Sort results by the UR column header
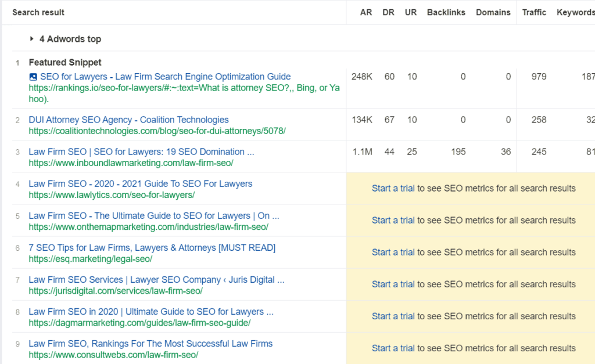595x364 pixels. (411, 12)
